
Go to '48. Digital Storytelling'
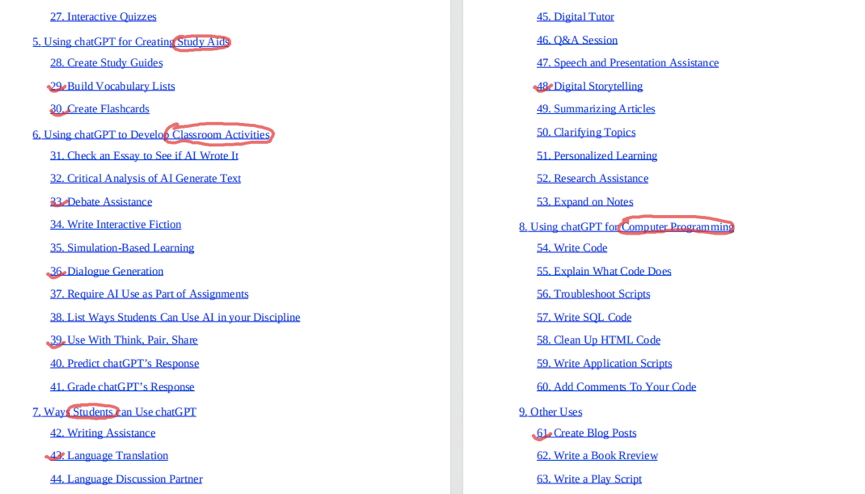tap(590, 86)
